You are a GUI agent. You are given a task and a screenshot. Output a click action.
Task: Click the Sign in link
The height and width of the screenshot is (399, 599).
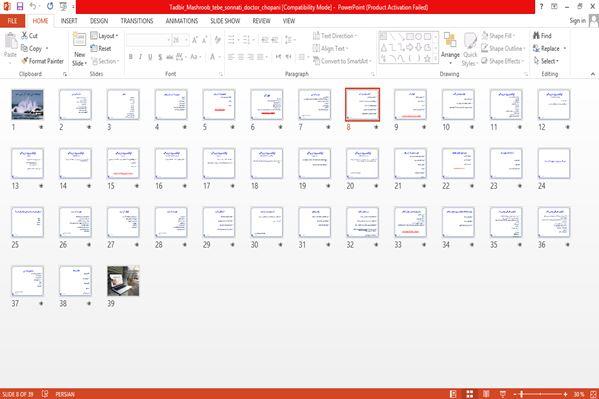click(577, 21)
